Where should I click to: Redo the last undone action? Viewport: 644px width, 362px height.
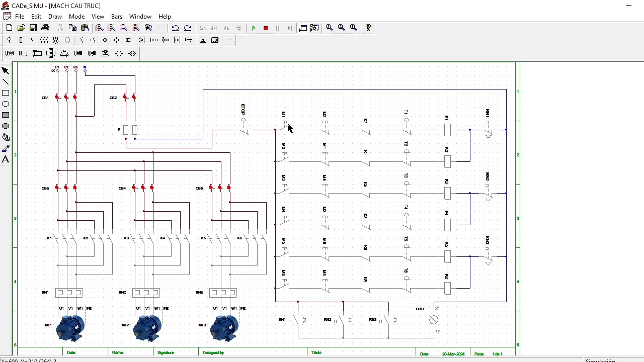pos(187,28)
